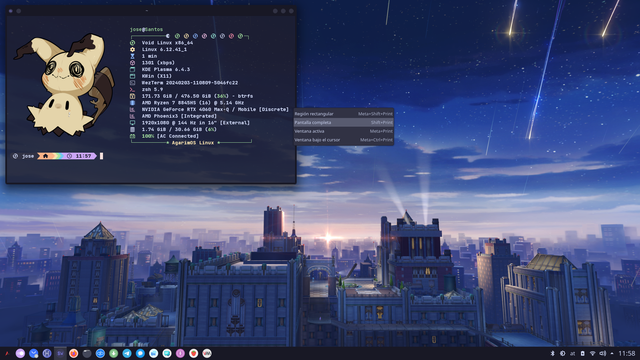
Task: Open the red application launcher icon
Action: [x=7, y=353]
